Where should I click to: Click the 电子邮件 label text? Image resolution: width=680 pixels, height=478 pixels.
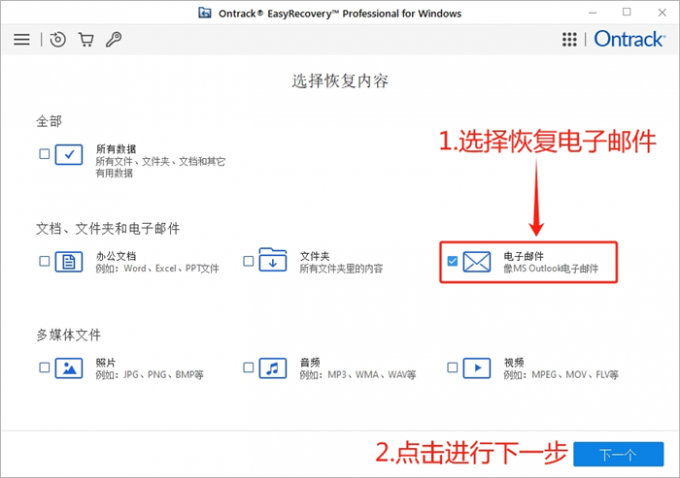coord(523,256)
